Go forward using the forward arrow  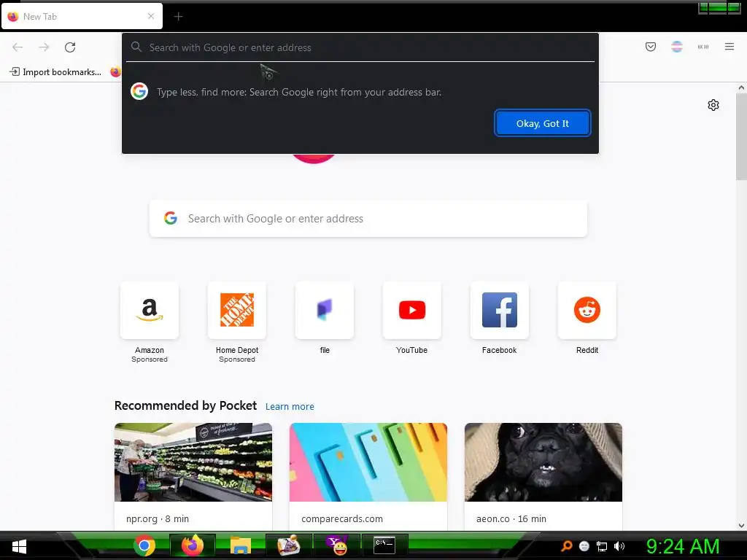[44, 47]
